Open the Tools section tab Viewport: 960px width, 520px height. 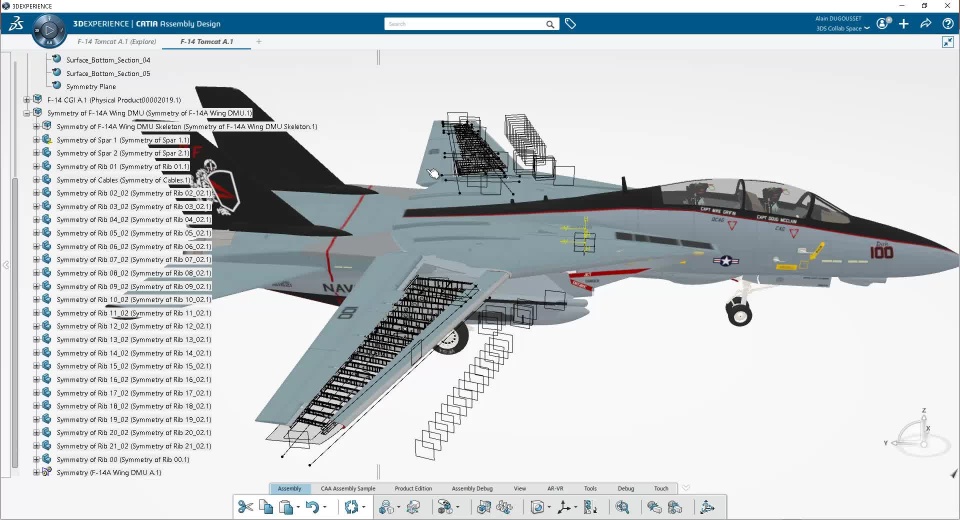[x=590, y=488]
